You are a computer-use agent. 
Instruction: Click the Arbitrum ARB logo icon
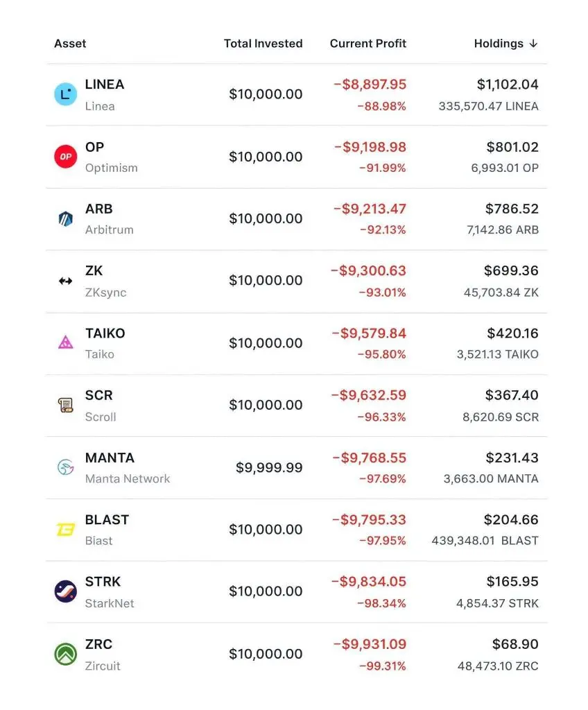[65, 218]
